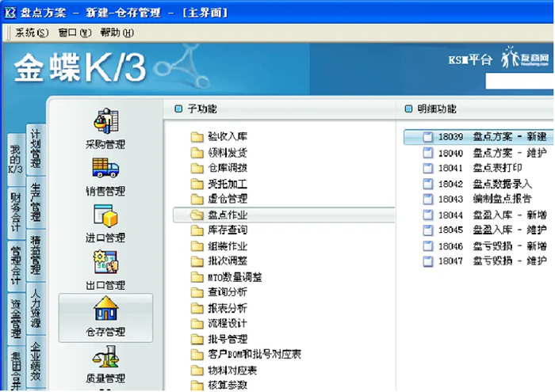Open 18046 盘亏毁损 - 新增
The height and width of the screenshot is (392, 555).
(x=485, y=246)
